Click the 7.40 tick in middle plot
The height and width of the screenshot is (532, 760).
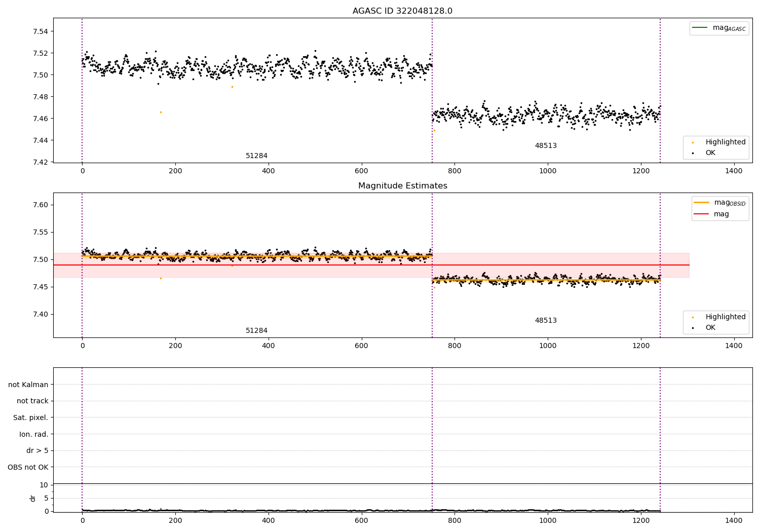pos(41,315)
